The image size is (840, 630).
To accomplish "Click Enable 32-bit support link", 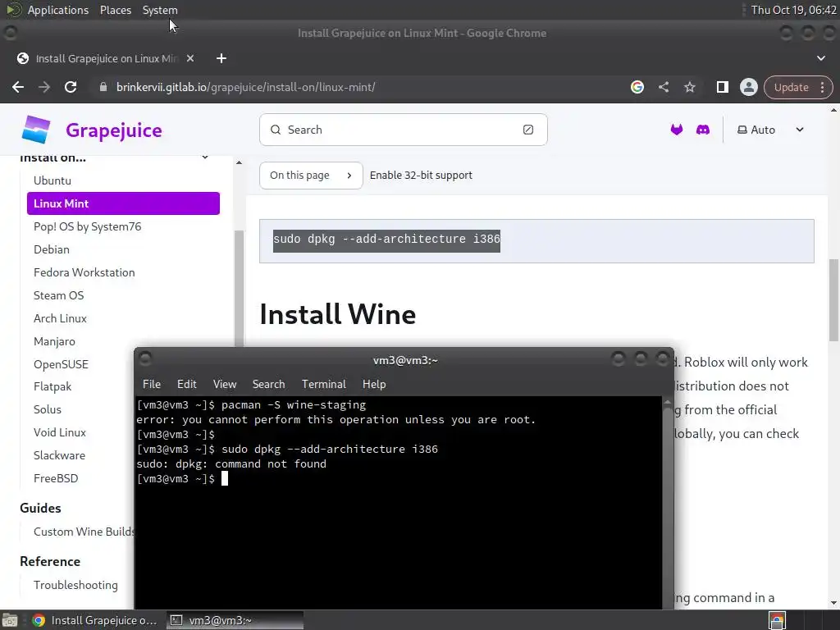I will pos(421,176).
